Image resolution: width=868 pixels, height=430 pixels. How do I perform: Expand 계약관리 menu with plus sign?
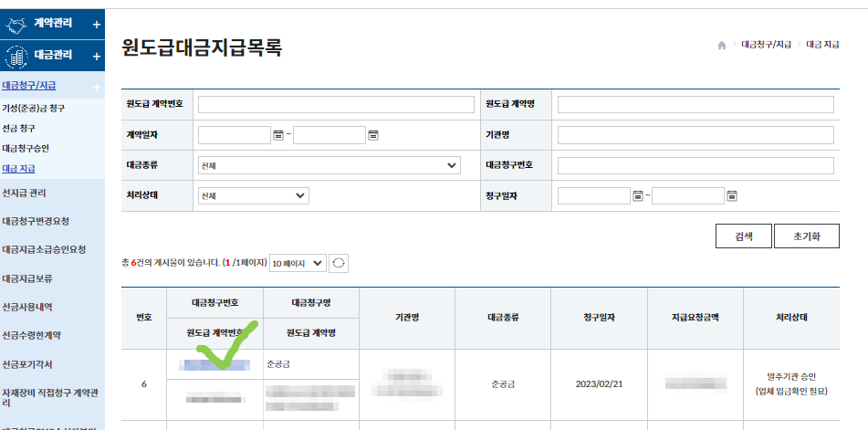(97, 25)
